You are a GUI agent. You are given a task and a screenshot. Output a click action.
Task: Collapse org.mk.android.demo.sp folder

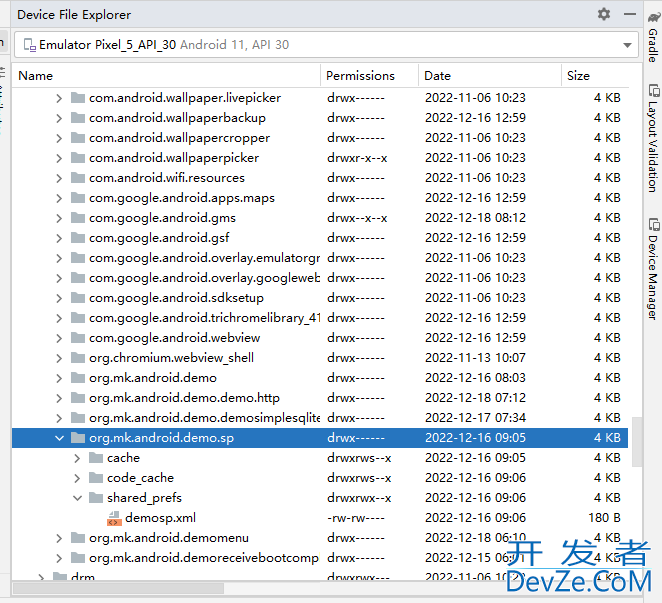point(59,438)
